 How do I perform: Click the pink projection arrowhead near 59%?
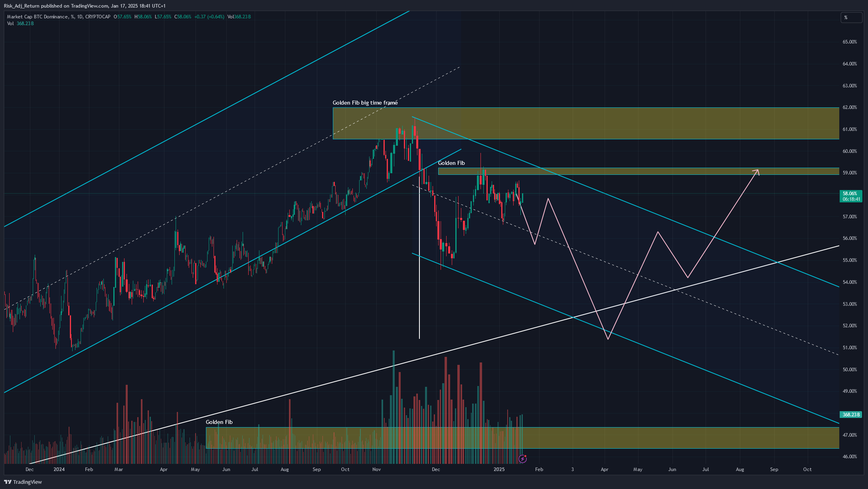756,172
